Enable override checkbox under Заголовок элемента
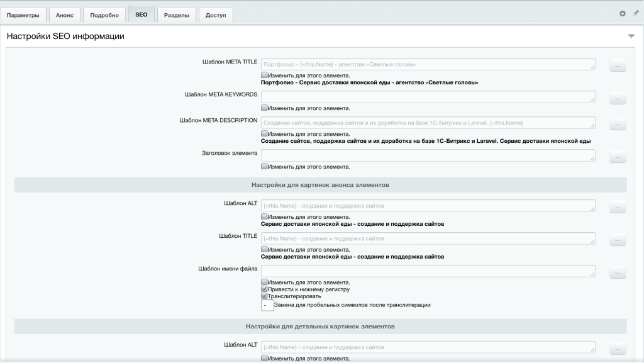The height and width of the screenshot is (363, 644). [x=264, y=166]
